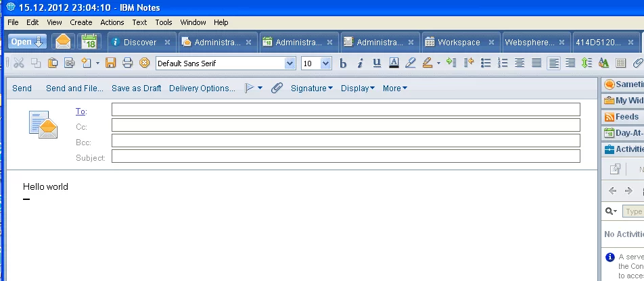
Task: Click the bulleted list icon
Action: pyautogui.click(x=486, y=63)
